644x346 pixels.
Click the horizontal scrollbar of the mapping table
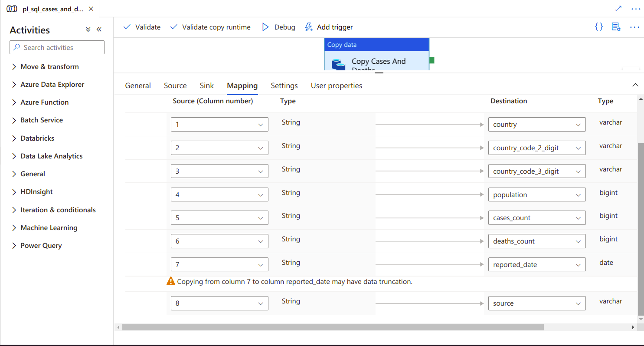click(x=333, y=327)
